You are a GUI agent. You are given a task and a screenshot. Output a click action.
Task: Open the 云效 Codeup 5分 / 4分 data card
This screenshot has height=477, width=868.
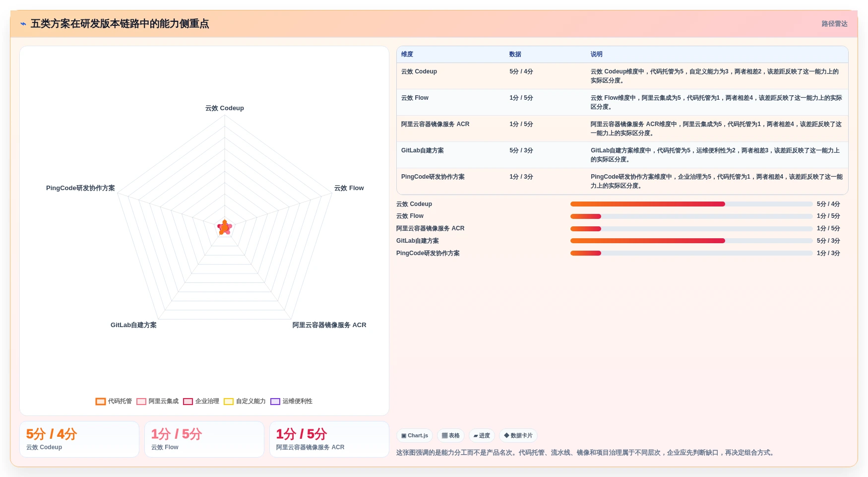[x=79, y=439]
